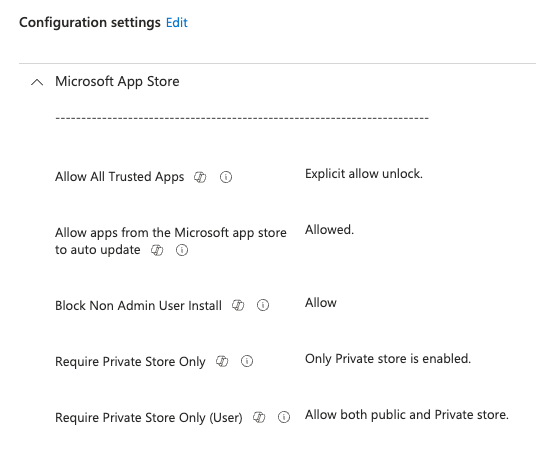
Task: Click the Allow value for Block Non Admin
Action: (x=321, y=303)
